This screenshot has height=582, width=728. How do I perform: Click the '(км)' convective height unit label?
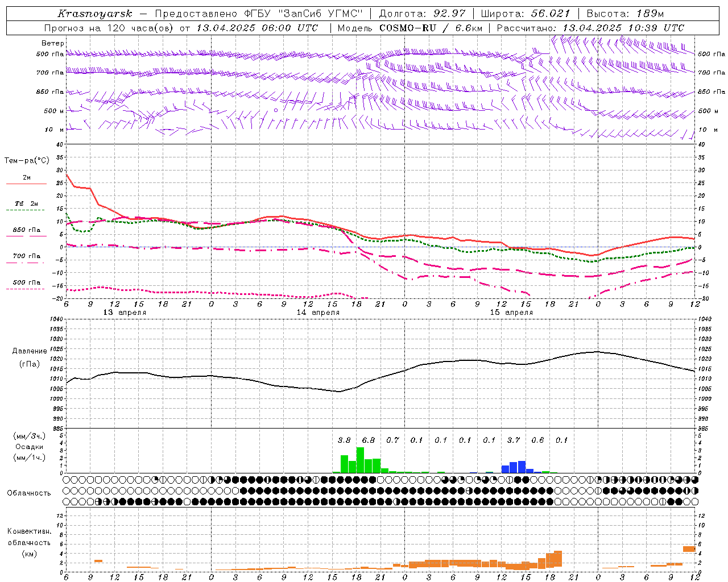(29, 554)
